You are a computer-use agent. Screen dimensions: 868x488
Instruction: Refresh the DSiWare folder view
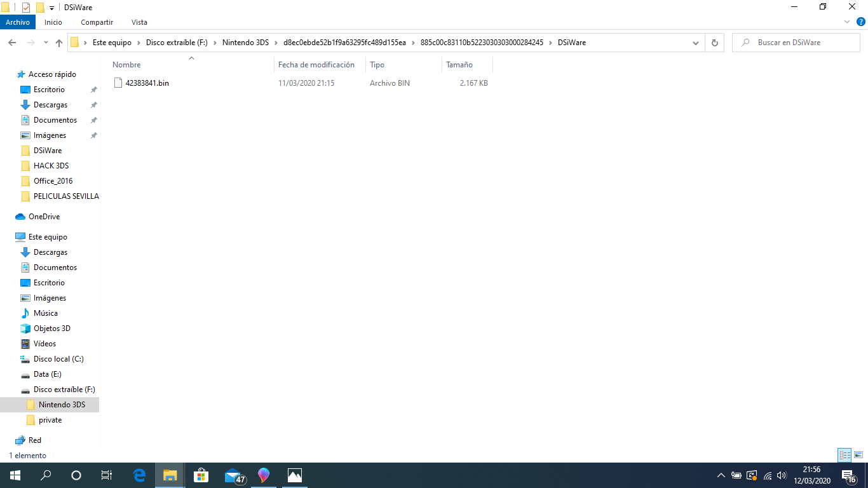click(714, 43)
